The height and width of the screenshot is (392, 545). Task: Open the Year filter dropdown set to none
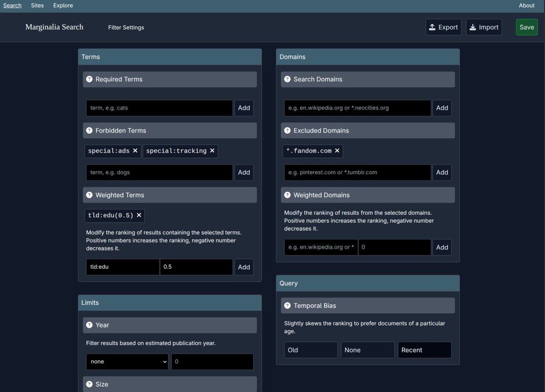coord(127,362)
